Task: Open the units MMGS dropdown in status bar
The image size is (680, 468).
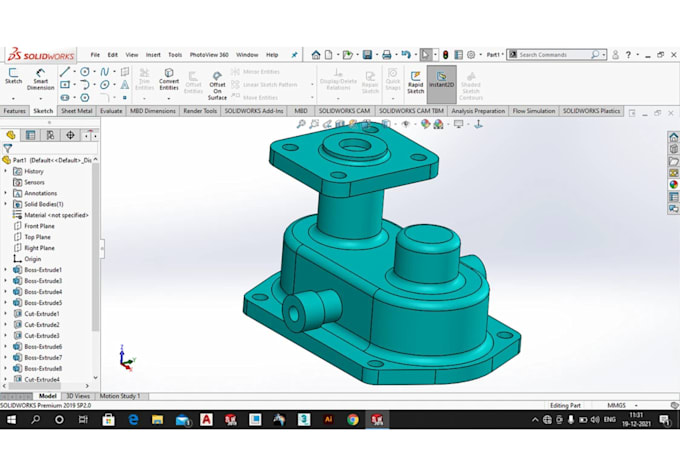Action: point(636,405)
